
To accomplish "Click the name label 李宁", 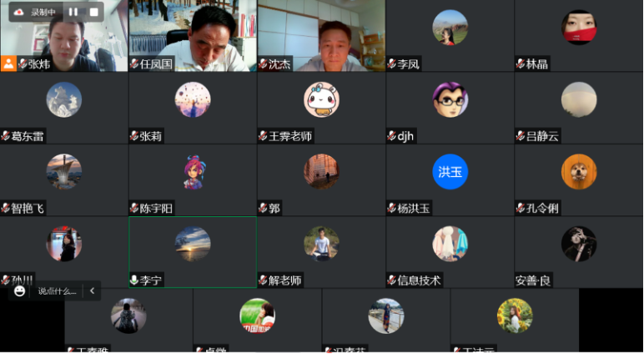I will tap(150, 281).
